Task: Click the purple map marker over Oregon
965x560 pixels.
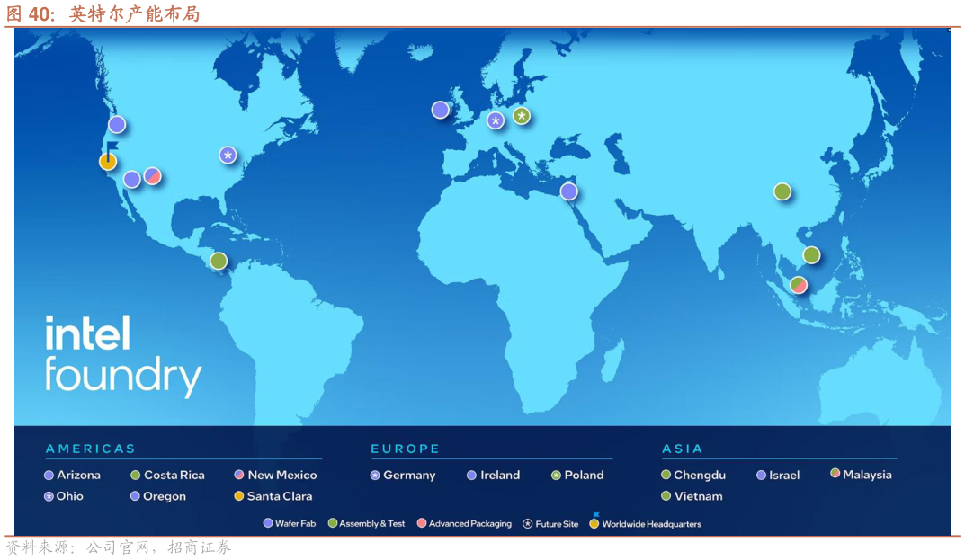Action: tap(117, 125)
